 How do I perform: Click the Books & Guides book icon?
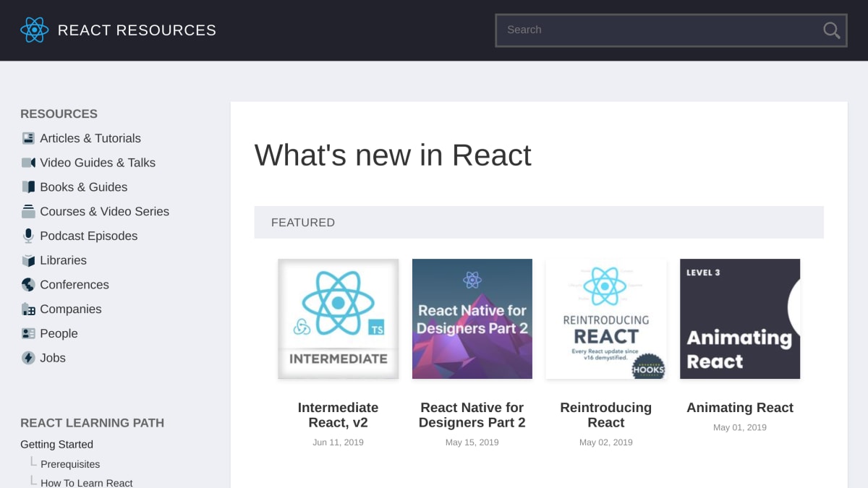click(x=28, y=187)
